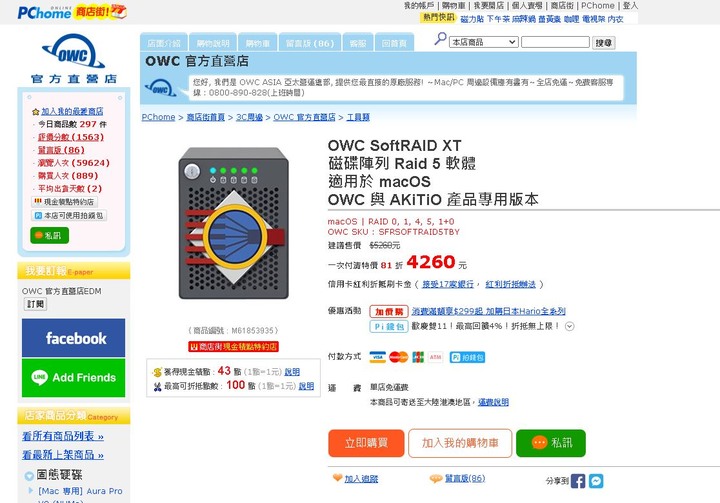Click the search text input field
Screen dimensions: 720x503
coord(556,42)
